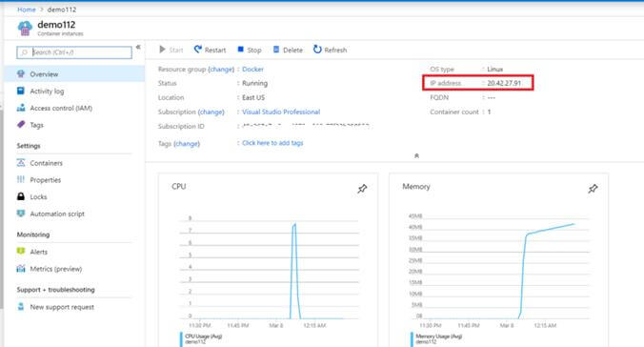Click the New support request icon
Viewport: 644px width, 347px height.
tap(21, 306)
